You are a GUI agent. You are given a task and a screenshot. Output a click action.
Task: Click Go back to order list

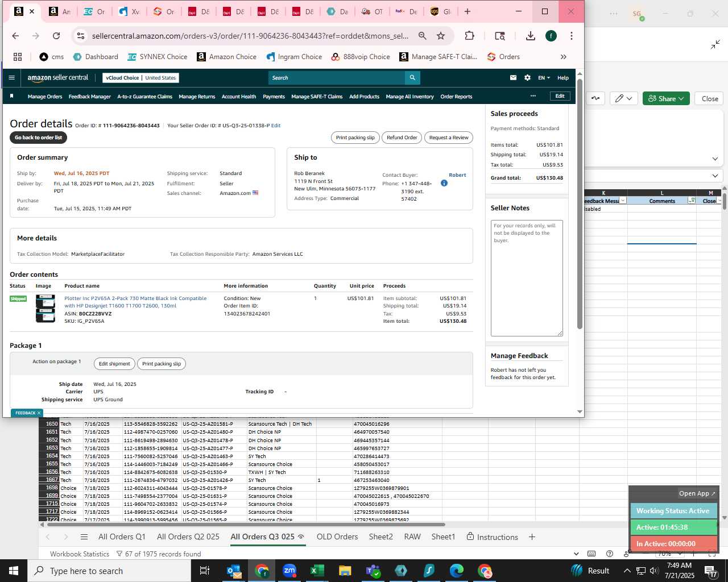pos(38,138)
